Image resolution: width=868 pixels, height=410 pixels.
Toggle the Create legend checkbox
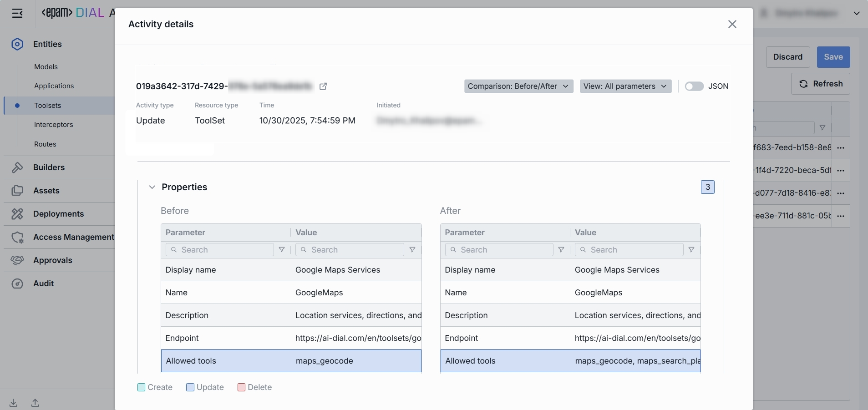[x=142, y=387]
